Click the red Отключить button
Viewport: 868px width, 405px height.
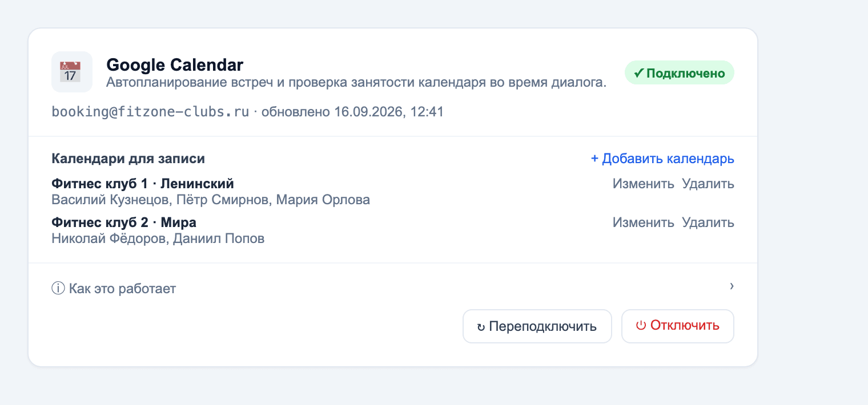pos(677,326)
